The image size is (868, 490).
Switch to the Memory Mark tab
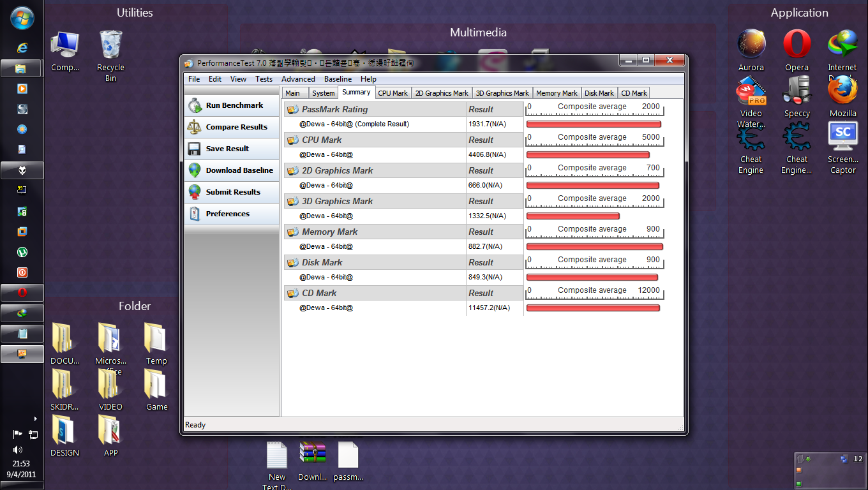point(557,93)
